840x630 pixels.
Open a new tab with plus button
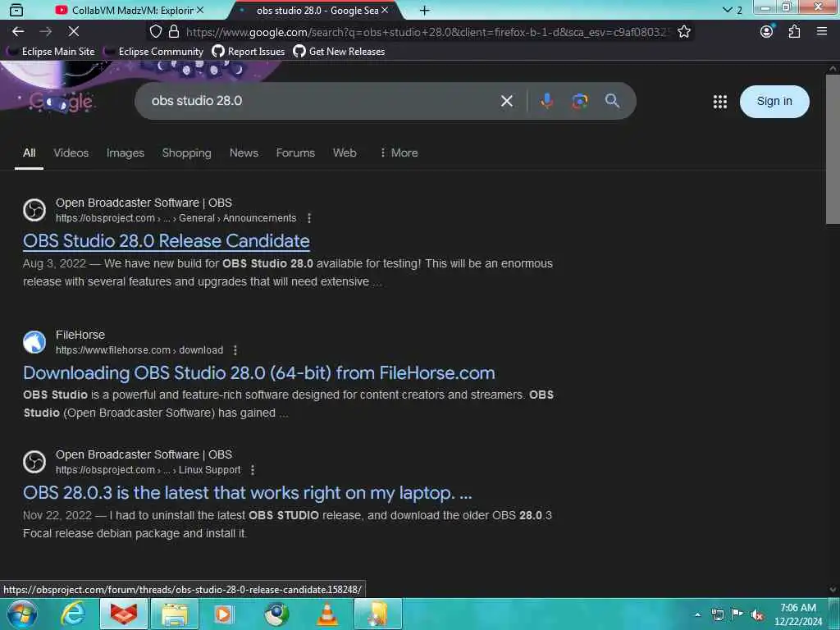pyautogui.click(x=424, y=10)
